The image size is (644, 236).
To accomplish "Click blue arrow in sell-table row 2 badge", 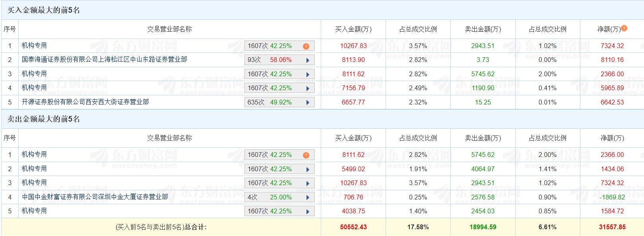I will 308,169.
